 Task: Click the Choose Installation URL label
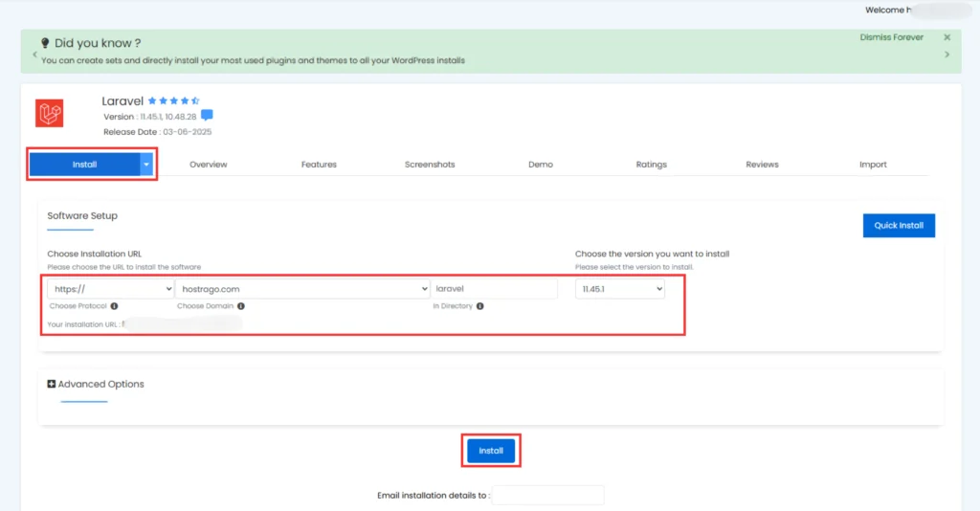coord(95,254)
